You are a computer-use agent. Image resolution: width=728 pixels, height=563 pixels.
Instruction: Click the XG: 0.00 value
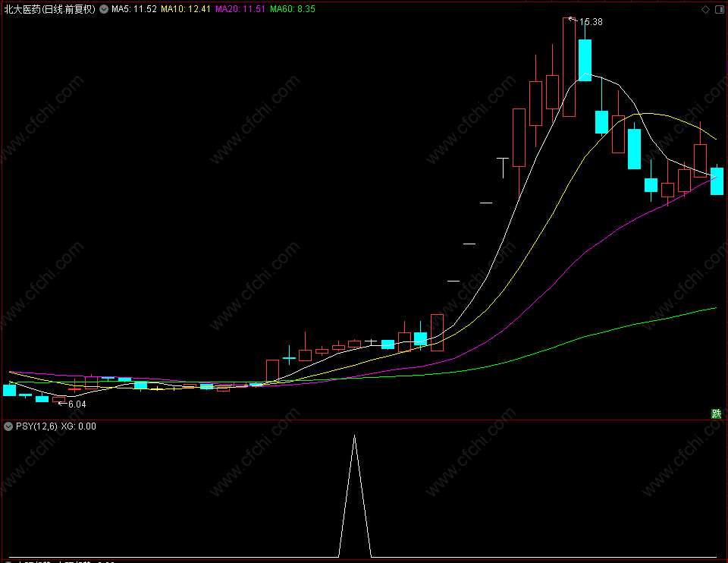[x=78, y=426]
